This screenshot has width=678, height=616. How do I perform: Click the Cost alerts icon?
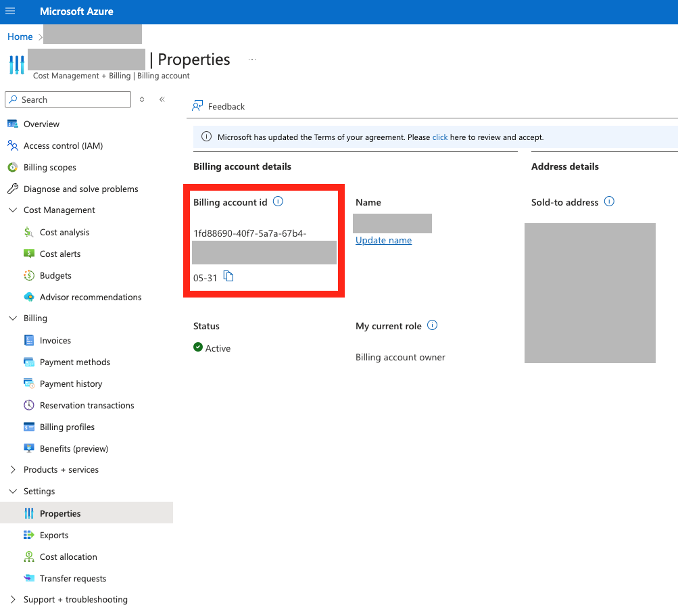(28, 254)
